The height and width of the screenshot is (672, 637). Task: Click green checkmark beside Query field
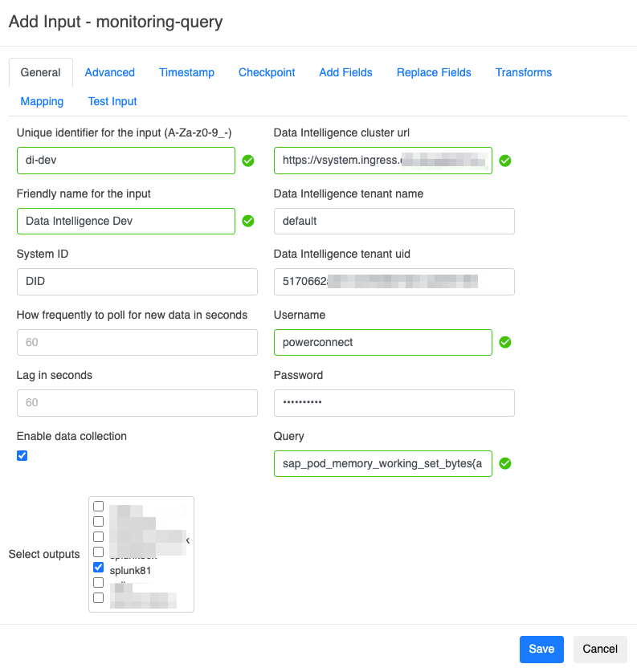[505, 463]
